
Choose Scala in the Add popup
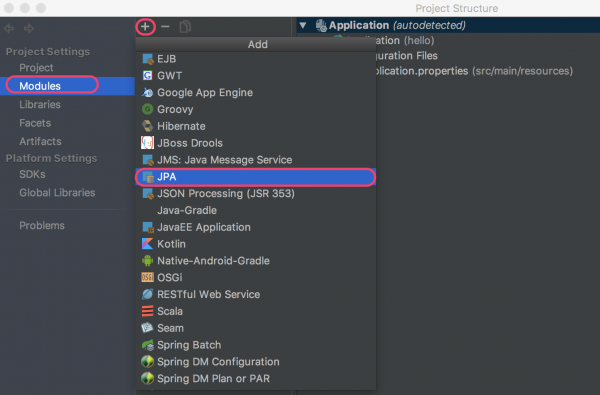[256, 311]
